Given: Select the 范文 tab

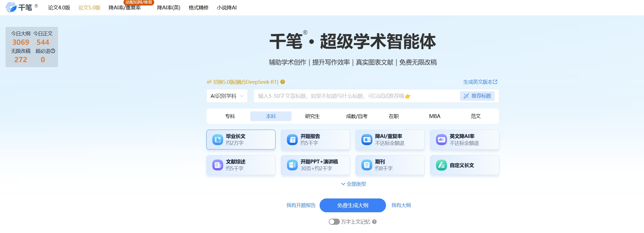Looking at the screenshot, I should point(476,116).
